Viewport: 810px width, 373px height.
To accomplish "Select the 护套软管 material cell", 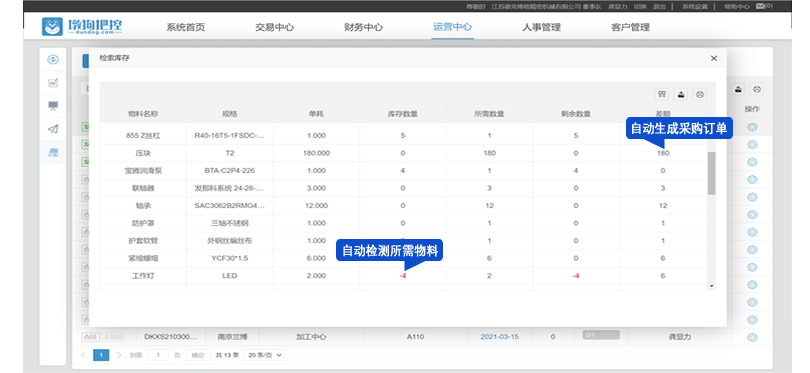I will 143,241.
